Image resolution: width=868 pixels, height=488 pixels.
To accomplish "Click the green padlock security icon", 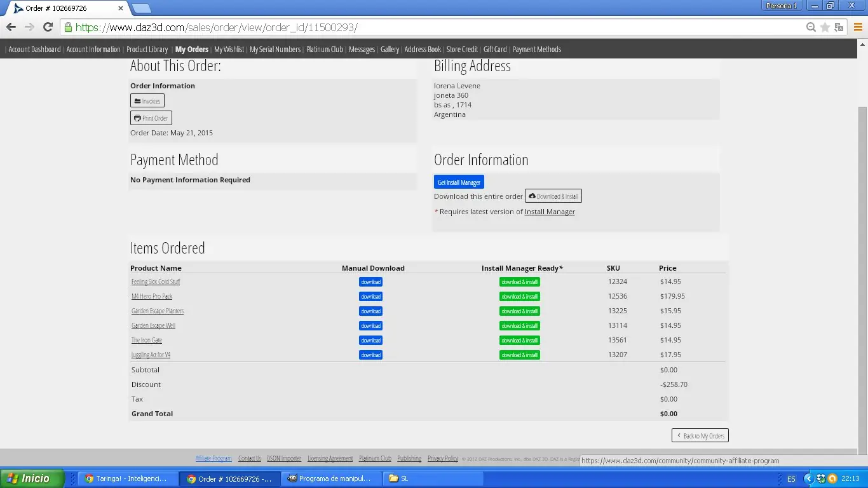I will tap(68, 27).
